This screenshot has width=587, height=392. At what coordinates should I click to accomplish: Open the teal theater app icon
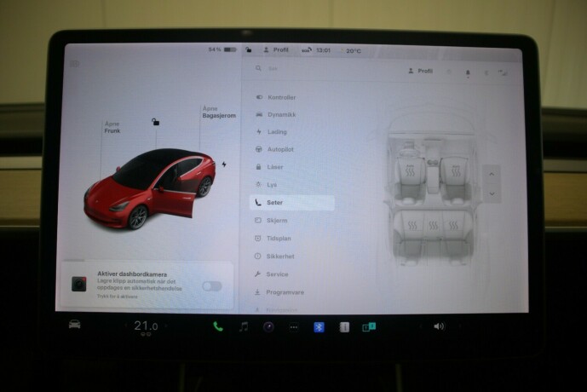point(369,327)
